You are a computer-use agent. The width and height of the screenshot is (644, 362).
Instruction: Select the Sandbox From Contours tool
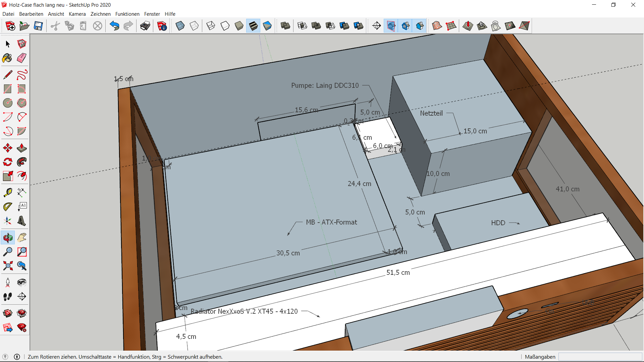(x=437, y=26)
